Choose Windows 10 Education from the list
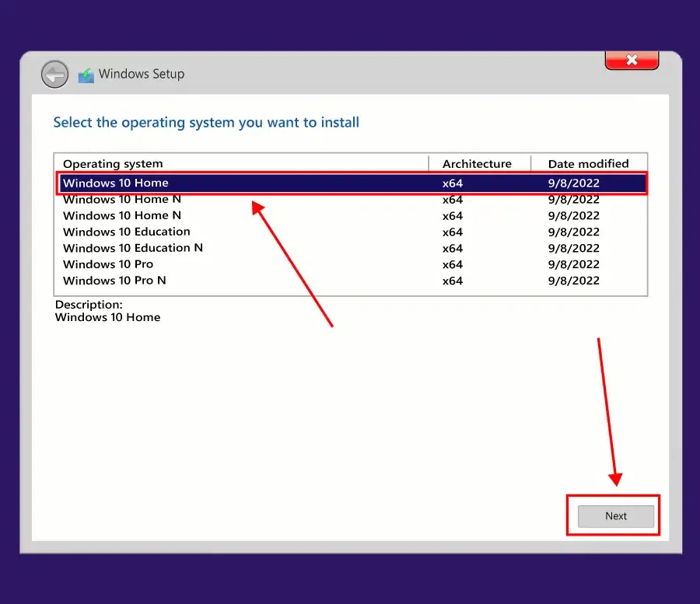This screenshot has width=700, height=604. (352, 232)
